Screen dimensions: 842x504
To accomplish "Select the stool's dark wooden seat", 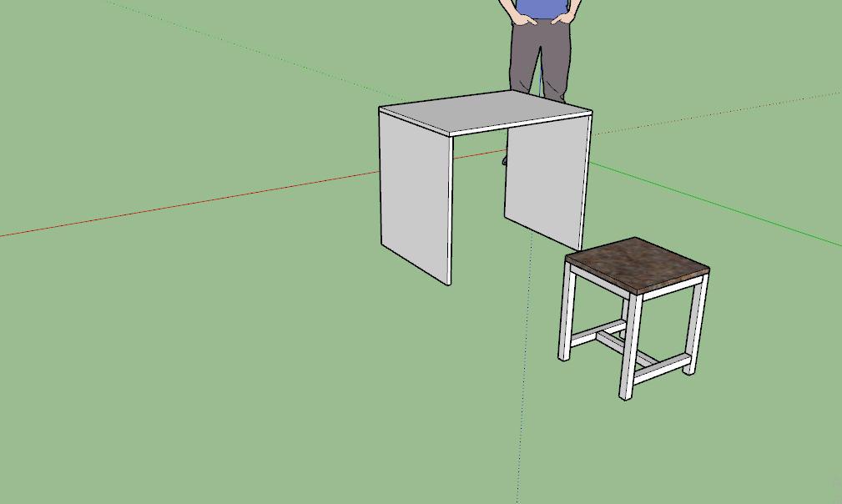I will point(638,262).
